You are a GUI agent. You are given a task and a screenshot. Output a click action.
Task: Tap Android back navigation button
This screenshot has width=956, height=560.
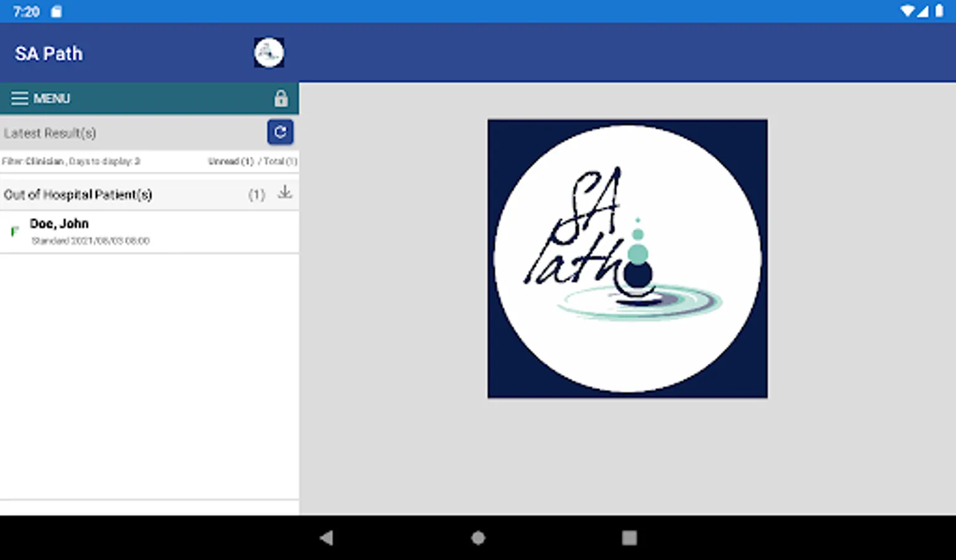click(327, 538)
